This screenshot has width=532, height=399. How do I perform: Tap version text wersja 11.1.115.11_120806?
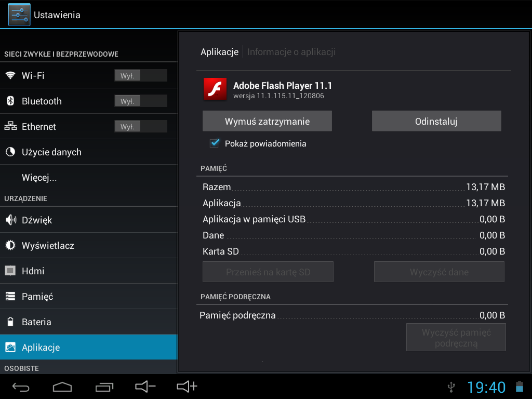click(278, 96)
